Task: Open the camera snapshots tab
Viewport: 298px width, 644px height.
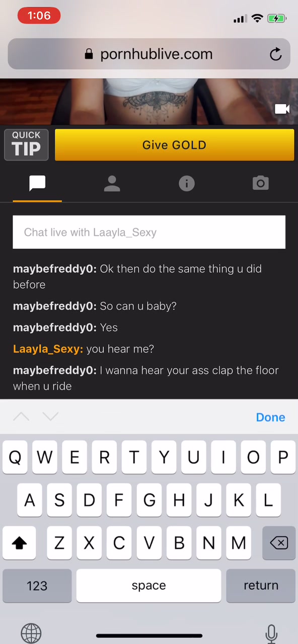Action: click(261, 184)
